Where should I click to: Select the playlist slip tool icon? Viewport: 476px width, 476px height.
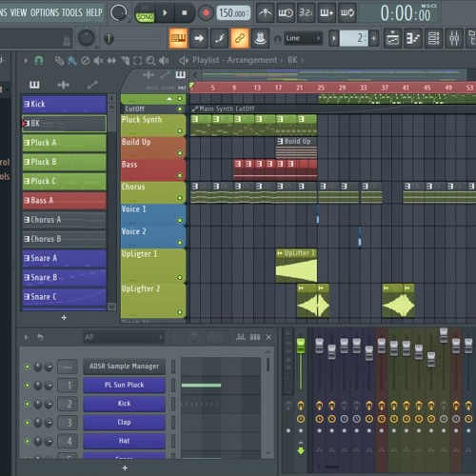(111, 60)
